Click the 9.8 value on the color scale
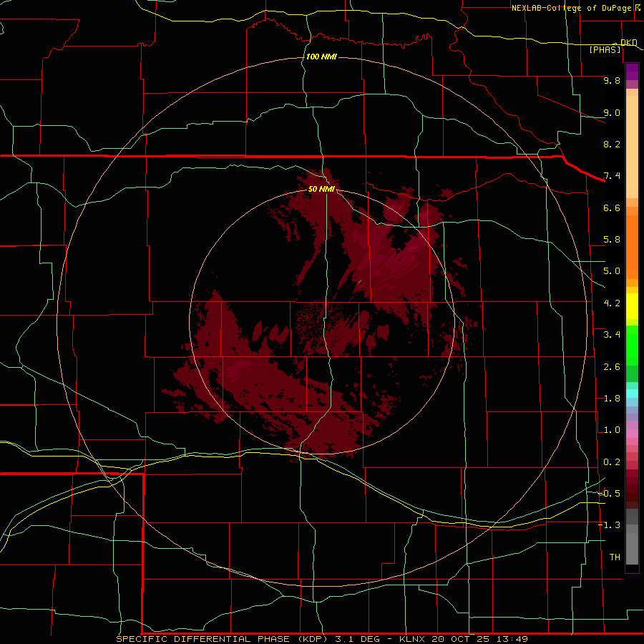Screen dimensions: 644x644 [x=612, y=80]
